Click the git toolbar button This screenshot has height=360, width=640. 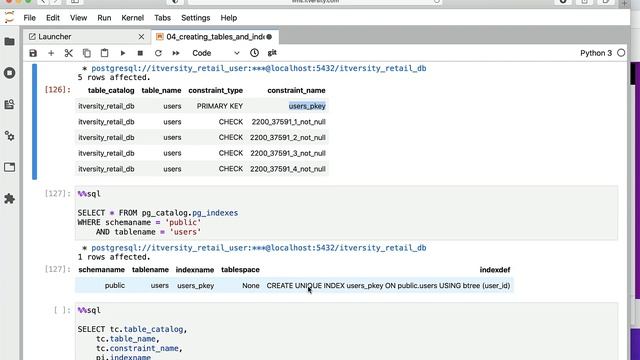coord(272,53)
